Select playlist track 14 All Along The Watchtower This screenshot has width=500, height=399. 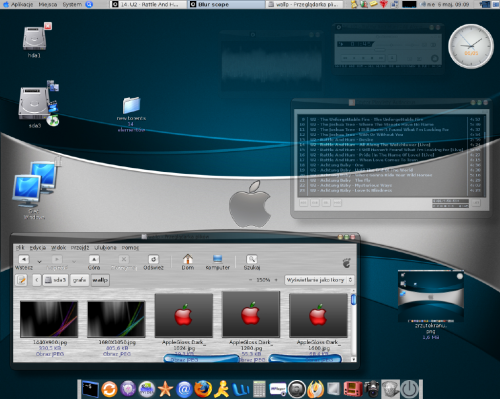[x=388, y=145]
